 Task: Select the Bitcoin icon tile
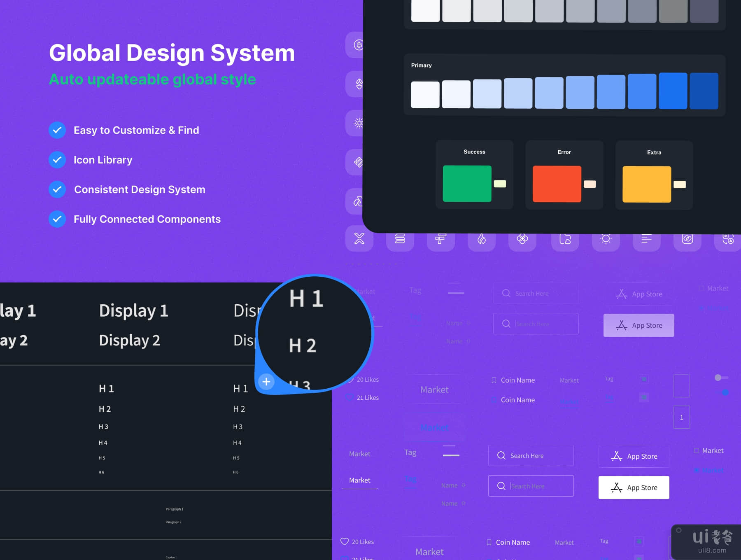pos(358,45)
